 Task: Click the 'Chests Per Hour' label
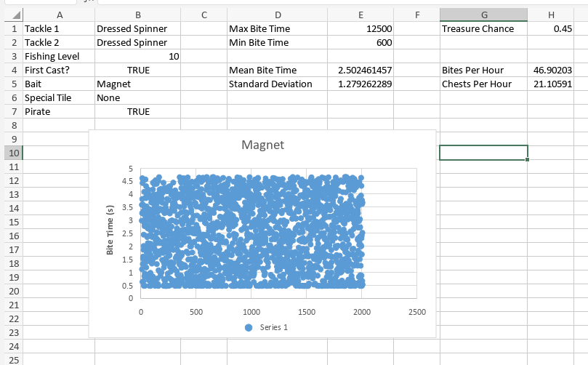[484, 84]
